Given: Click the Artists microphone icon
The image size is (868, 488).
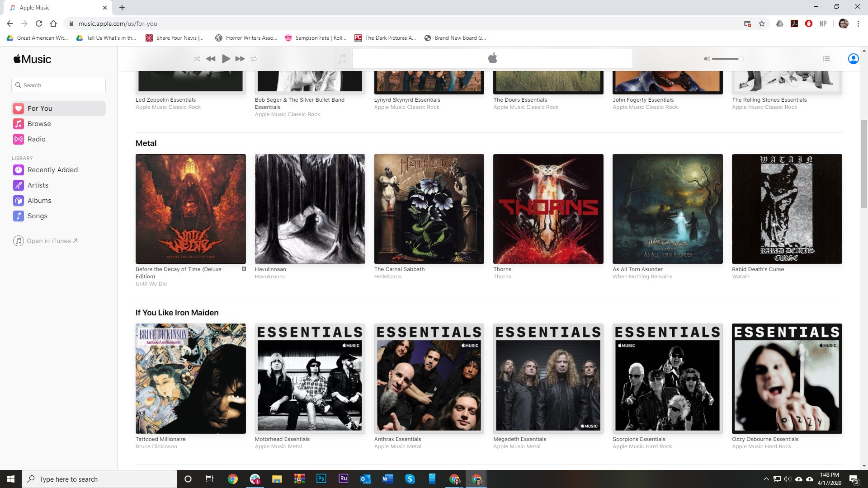Looking at the screenshot, I should (19, 185).
